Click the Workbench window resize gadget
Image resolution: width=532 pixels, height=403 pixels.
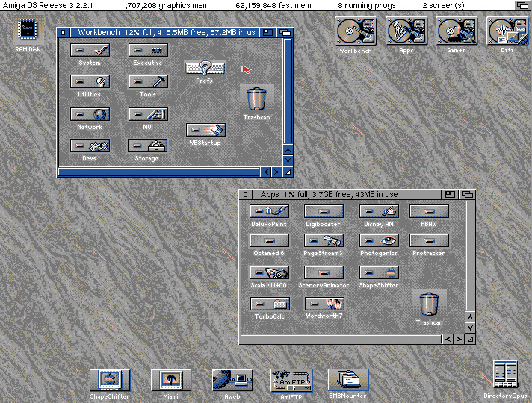click(x=288, y=172)
